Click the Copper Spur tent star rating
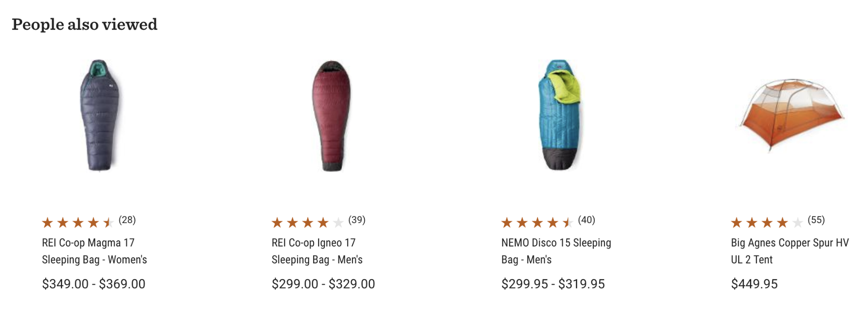This screenshot has height=325, width=868. pos(767,223)
